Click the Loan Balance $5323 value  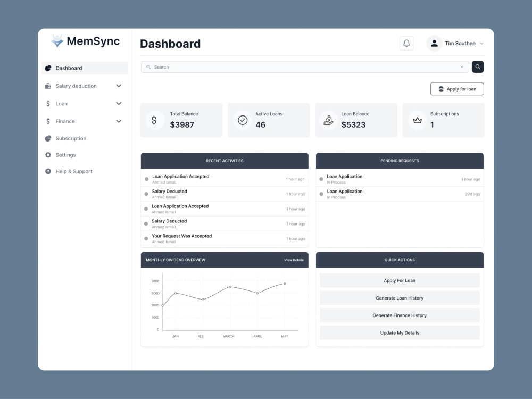354,125
